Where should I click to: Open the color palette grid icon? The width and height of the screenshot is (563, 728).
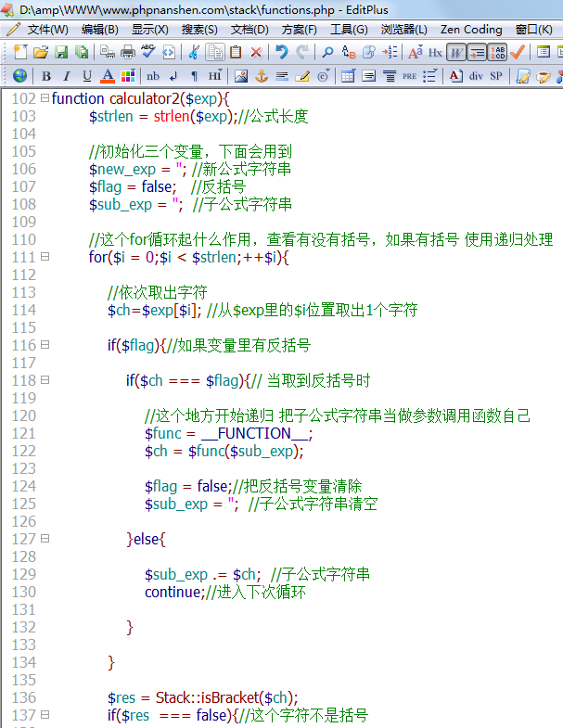pyautogui.click(x=128, y=76)
